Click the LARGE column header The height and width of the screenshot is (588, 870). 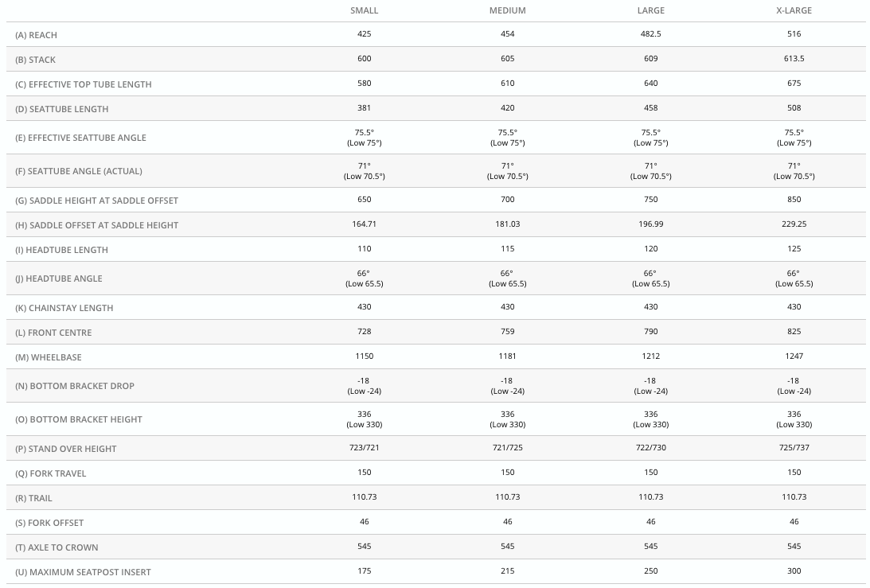(x=650, y=11)
